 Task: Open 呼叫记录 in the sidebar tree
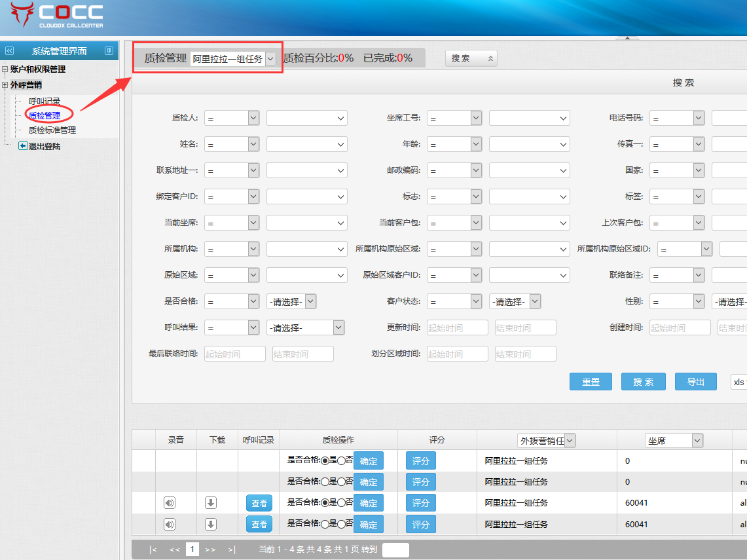tap(45, 102)
